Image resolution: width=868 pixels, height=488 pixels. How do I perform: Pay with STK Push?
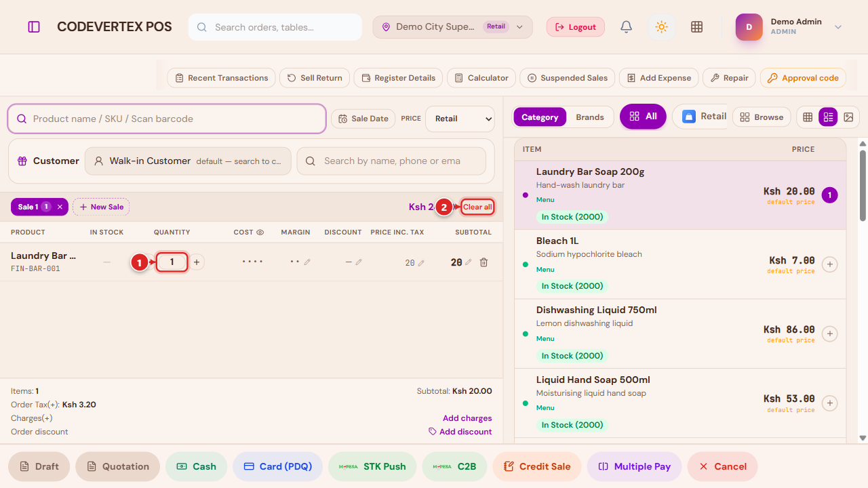(x=372, y=466)
